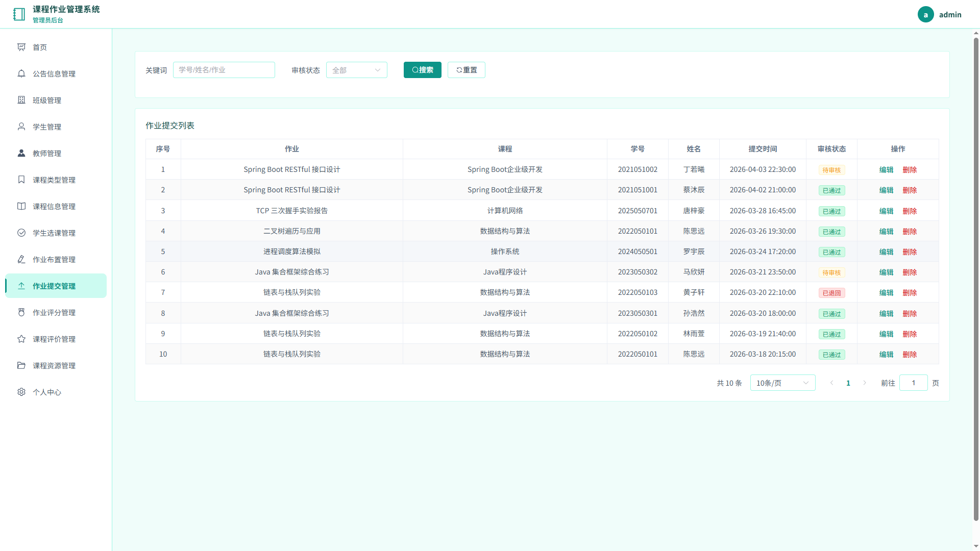Click the folder icon for 课程资源管理
The width and height of the screenshot is (980, 551).
[x=21, y=365]
